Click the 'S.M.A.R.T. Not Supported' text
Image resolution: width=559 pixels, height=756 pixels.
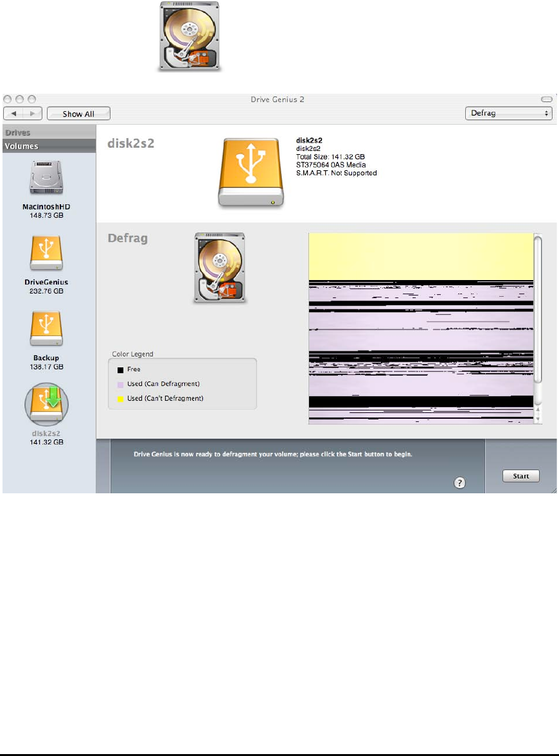[x=336, y=173]
